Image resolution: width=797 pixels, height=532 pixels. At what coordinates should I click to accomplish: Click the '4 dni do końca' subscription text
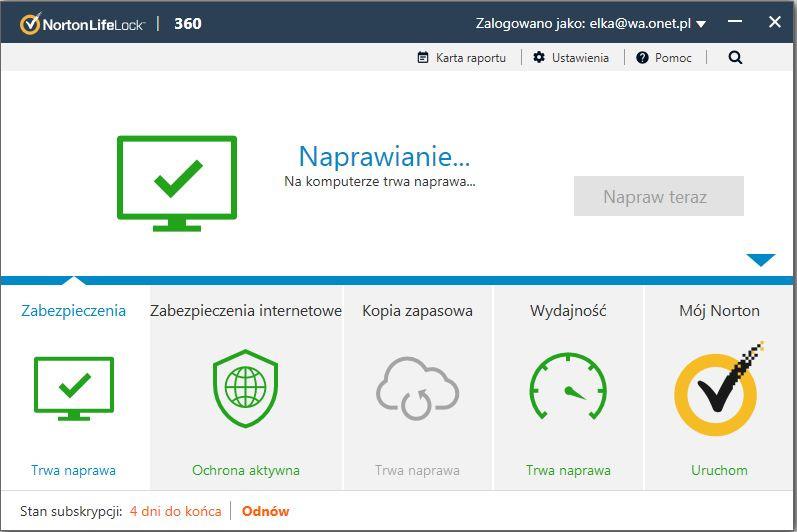(176, 511)
